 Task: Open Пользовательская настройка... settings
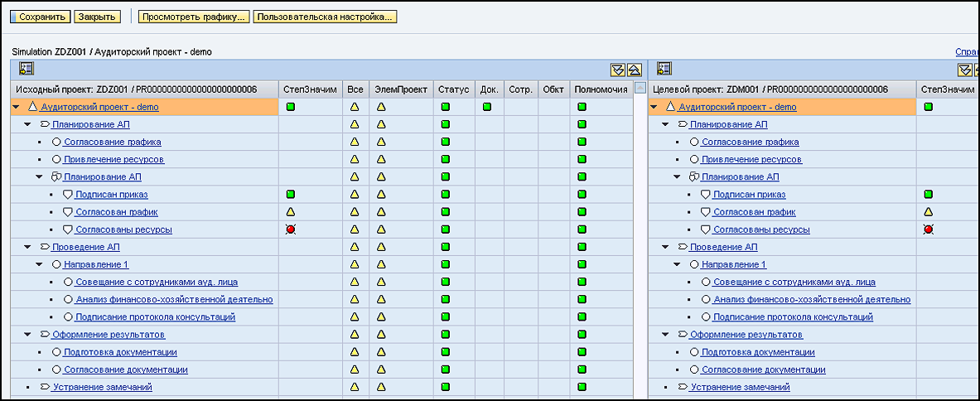pyautogui.click(x=325, y=17)
